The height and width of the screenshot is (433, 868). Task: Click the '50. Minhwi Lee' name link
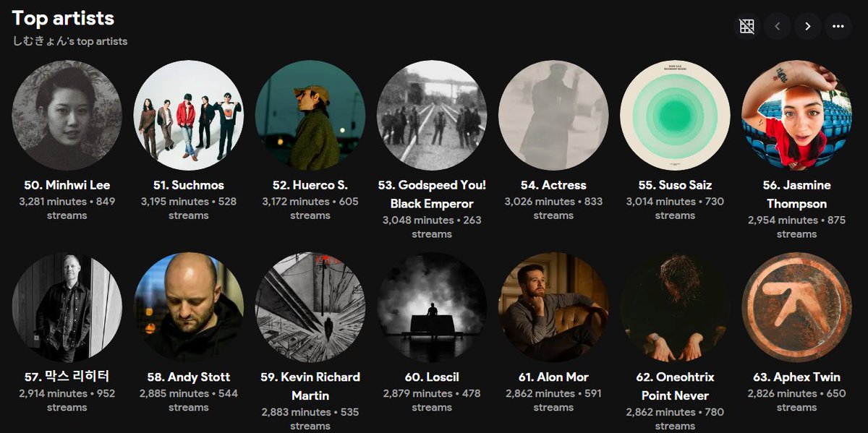point(67,185)
